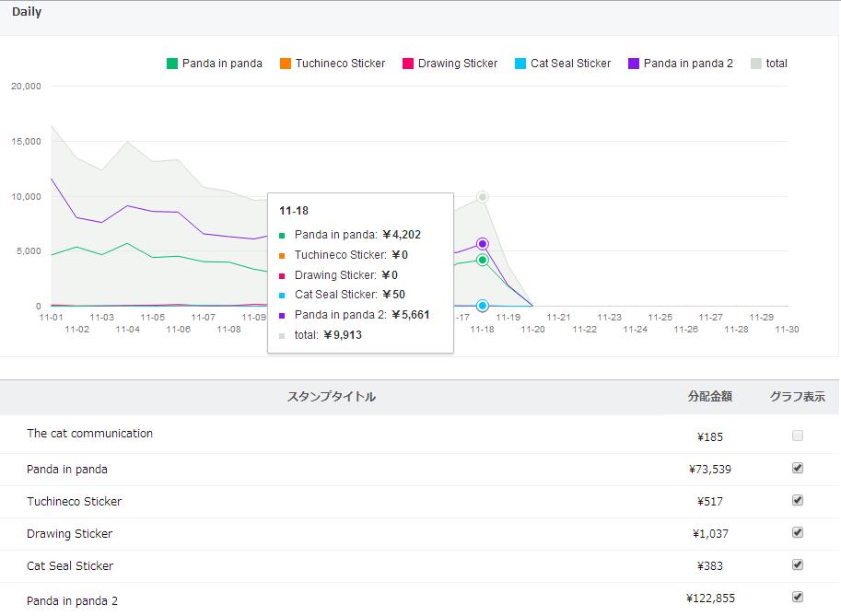The image size is (841, 616).
Task: Uncheck the Panda in panda 2 graph checkbox
Action: (798, 597)
